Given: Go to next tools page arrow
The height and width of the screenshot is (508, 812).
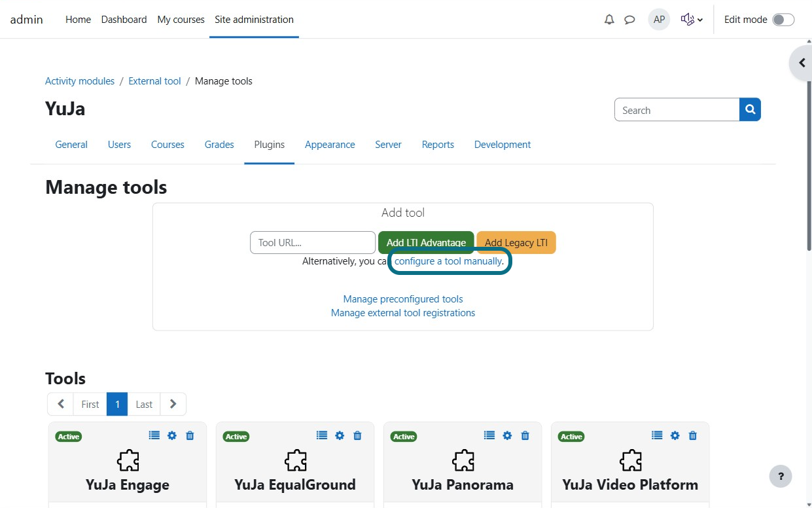Looking at the screenshot, I should coord(173,404).
